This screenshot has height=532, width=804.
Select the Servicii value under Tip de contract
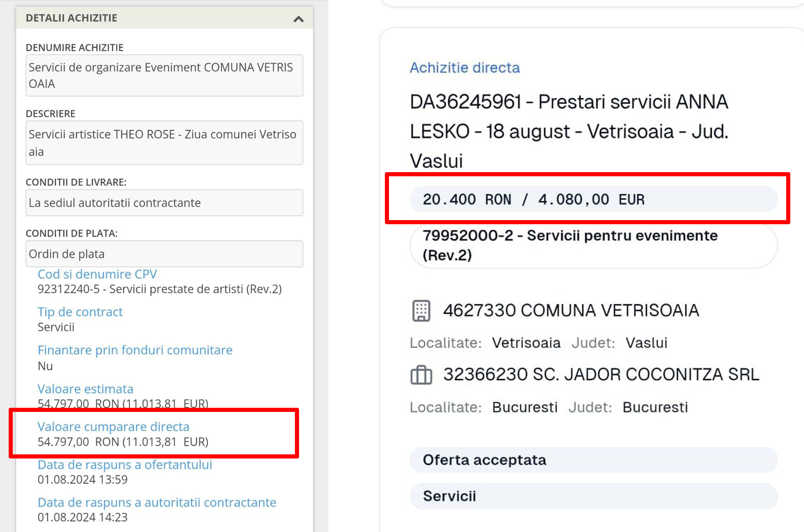pyautogui.click(x=56, y=327)
